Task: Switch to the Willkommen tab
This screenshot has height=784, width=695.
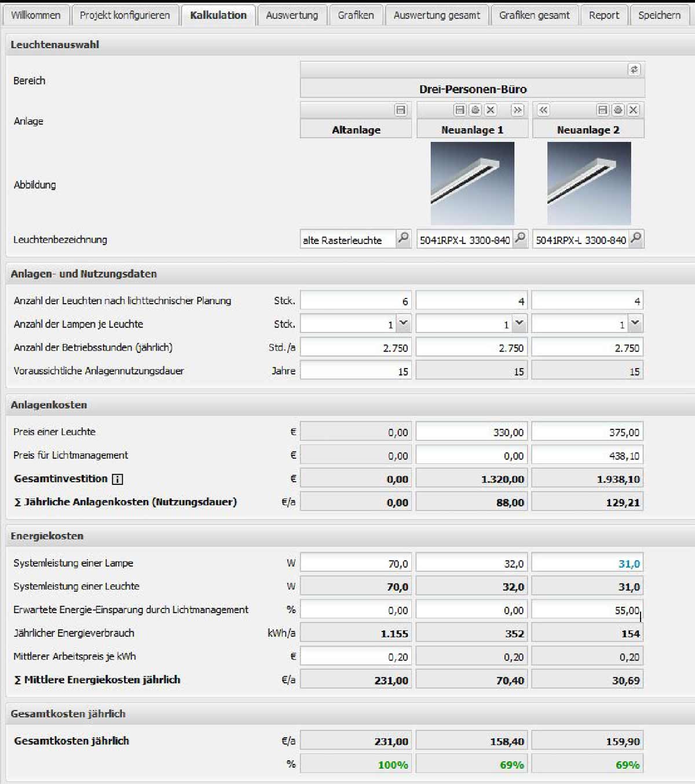Action: pyautogui.click(x=36, y=15)
